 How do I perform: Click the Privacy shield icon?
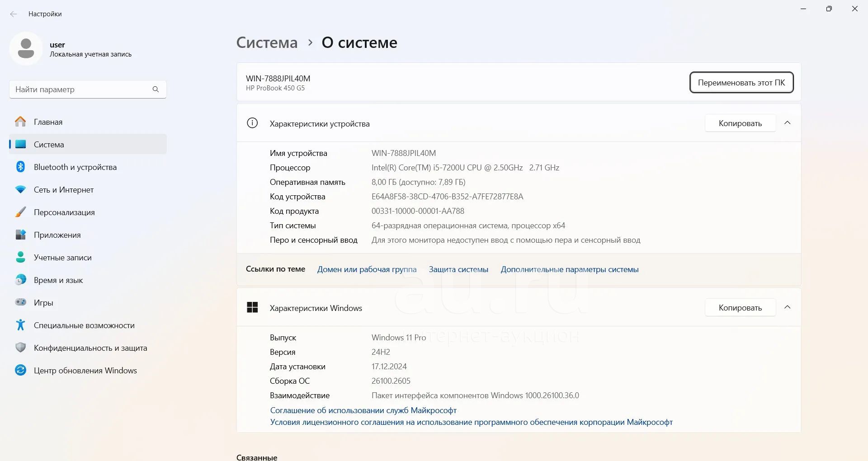[20, 348]
